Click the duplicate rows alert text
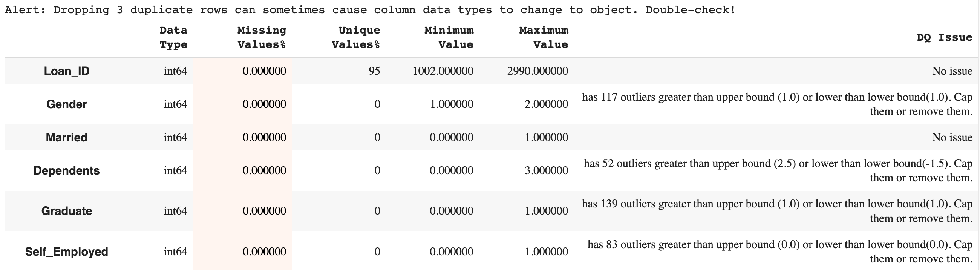Screen dimensions: 980x270 tap(370, 10)
